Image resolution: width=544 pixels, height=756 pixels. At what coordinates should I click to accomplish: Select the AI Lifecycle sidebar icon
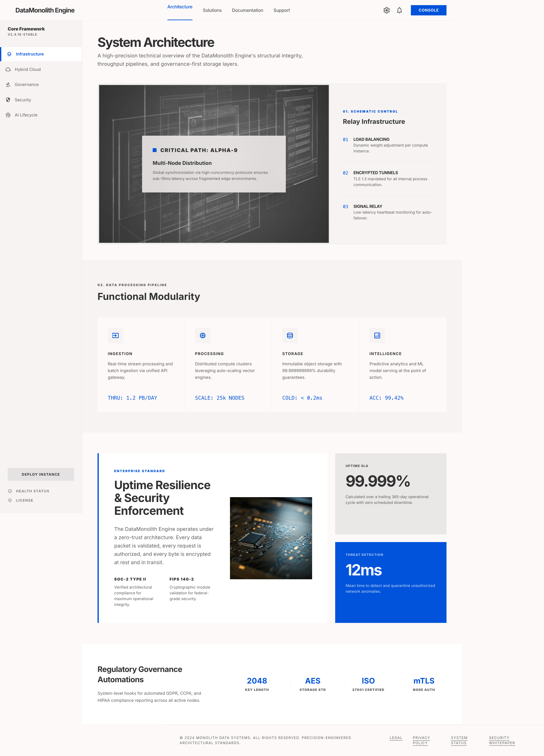tap(8, 115)
